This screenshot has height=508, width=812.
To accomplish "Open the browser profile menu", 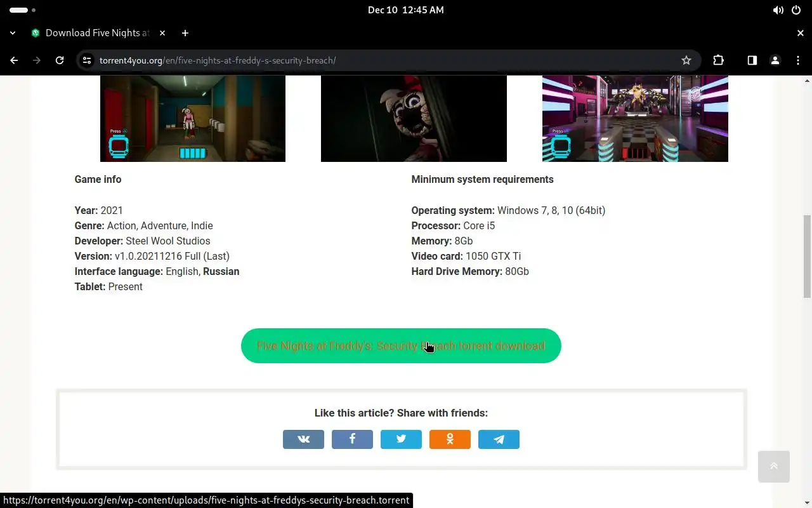I will tap(775, 60).
